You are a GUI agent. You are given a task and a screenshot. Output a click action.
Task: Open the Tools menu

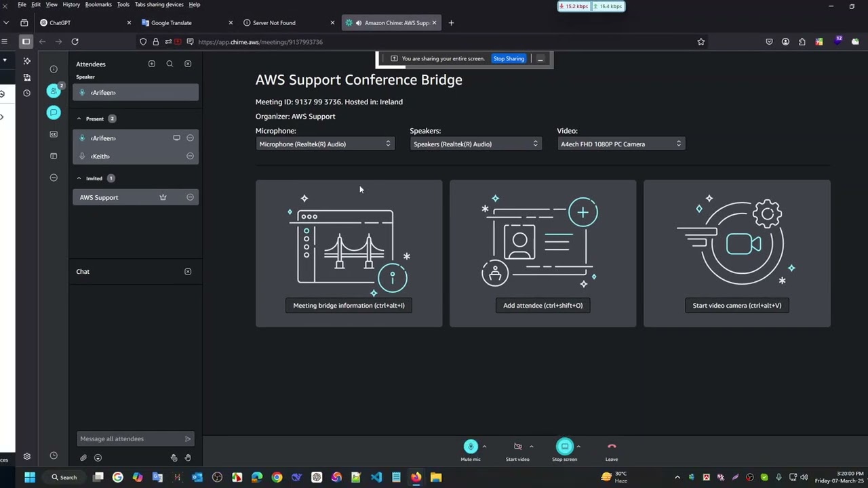[123, 5]
